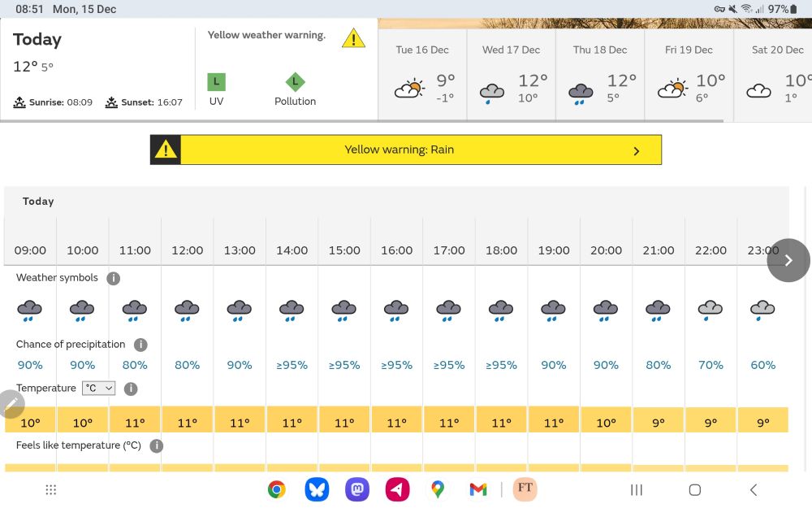View the Thu 18 Dec day tab
This screenshot has width=812, height=508.
point(600,73)
